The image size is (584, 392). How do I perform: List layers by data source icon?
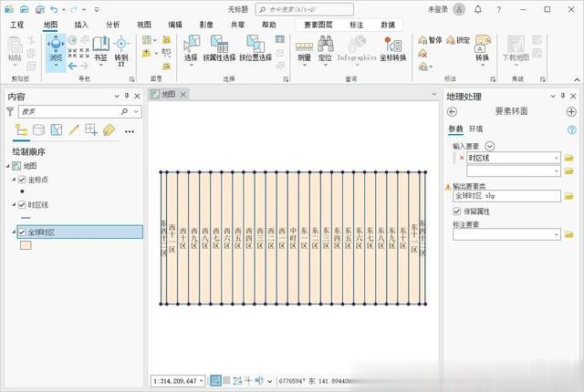pos(38,129)
